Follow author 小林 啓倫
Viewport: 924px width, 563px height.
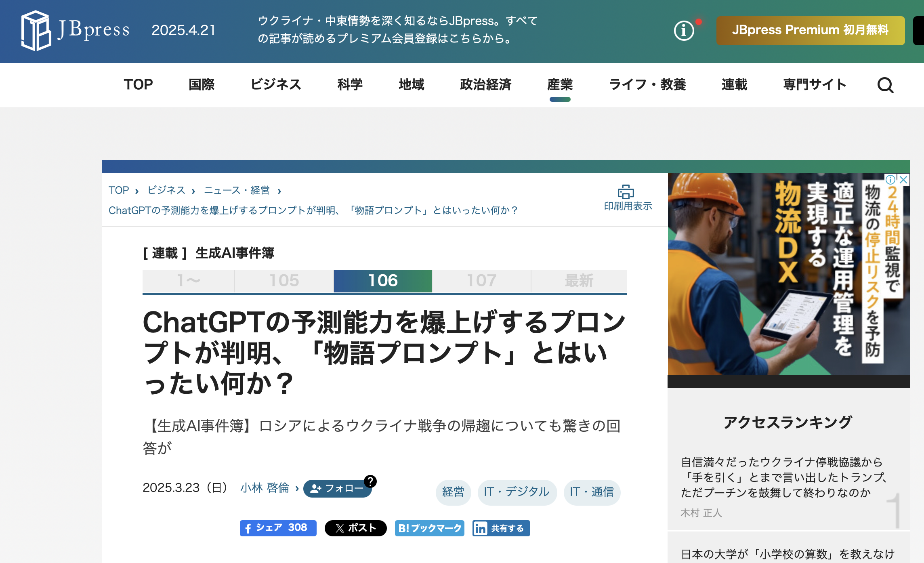[337, 489]
